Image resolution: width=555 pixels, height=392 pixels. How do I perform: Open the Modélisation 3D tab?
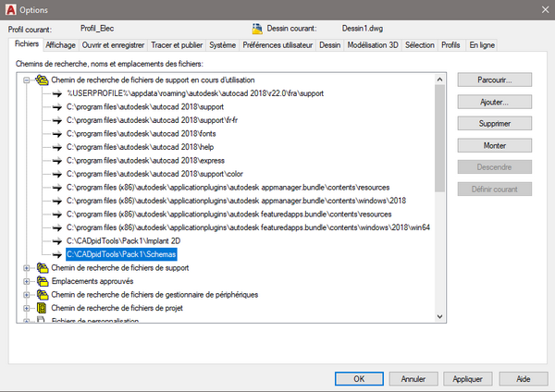click(x=373, y=44)
